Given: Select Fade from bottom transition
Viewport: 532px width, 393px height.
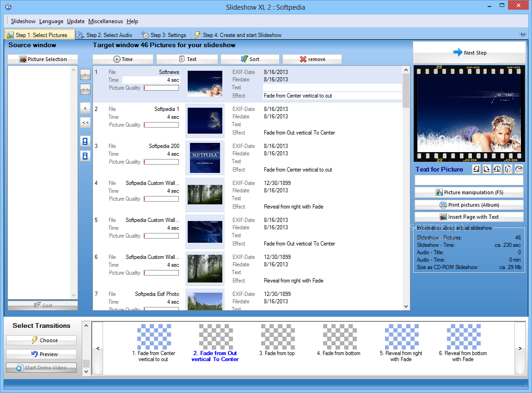Looking at the screenshot, I should click(x=339, y=340).
